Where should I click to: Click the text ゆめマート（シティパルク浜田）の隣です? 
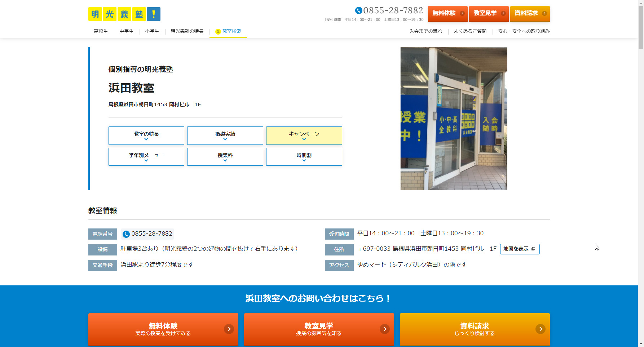click(412, 265)
